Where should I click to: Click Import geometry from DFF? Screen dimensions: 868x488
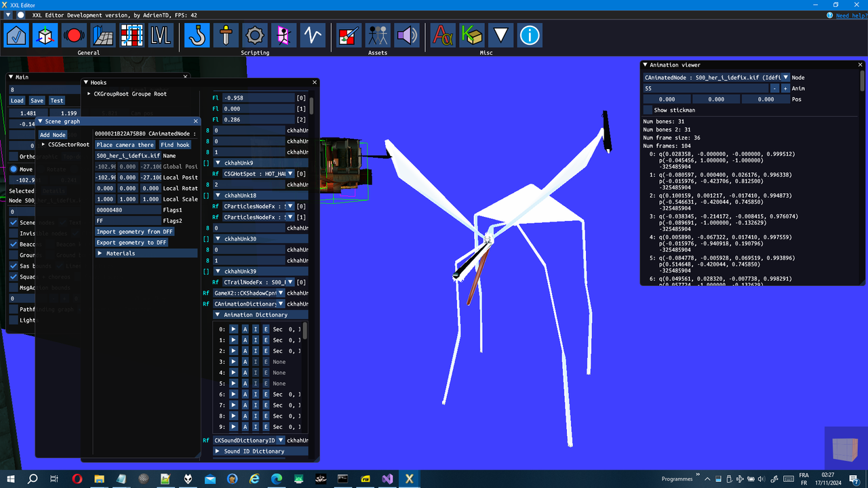[135, 232]
